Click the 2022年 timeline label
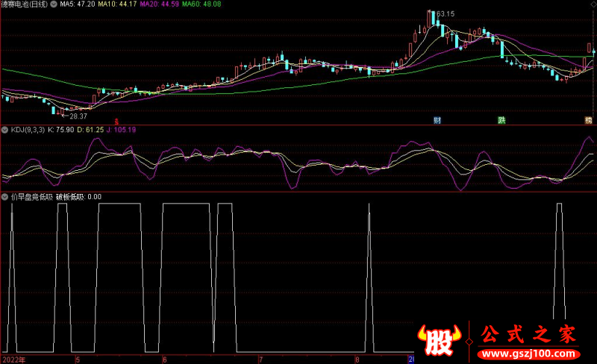The width and height of the screenshot is (597, 364). tap(13, 359)
